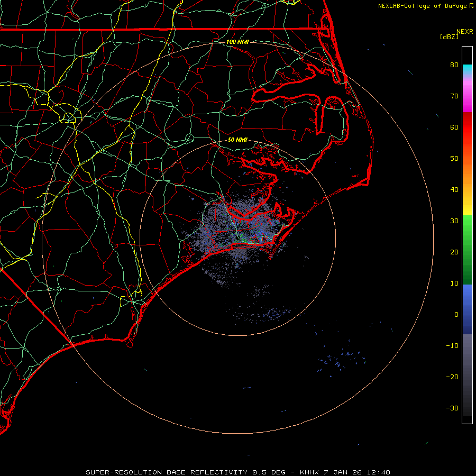Image resolution: width=476 pixels, height=476 pixels.
Task: Click the 70 dBZ scale value
Action: point(454,96)
